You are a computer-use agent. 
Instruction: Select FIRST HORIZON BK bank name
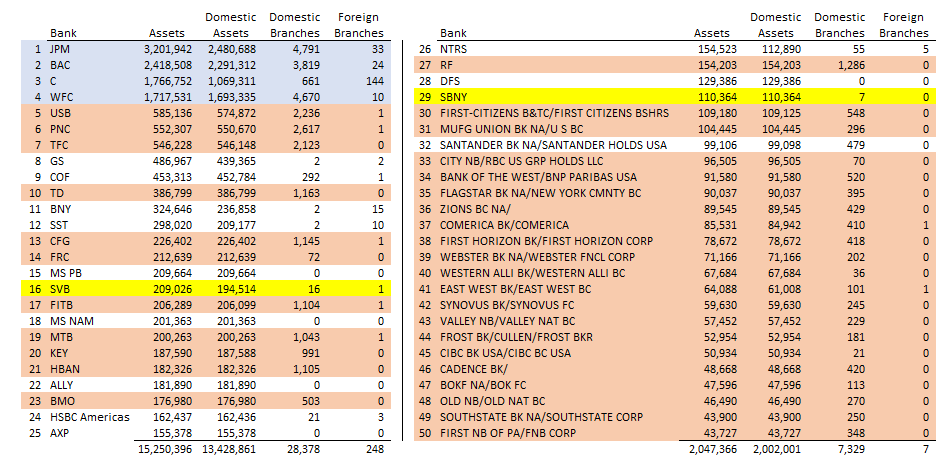(x=546, y=241)
